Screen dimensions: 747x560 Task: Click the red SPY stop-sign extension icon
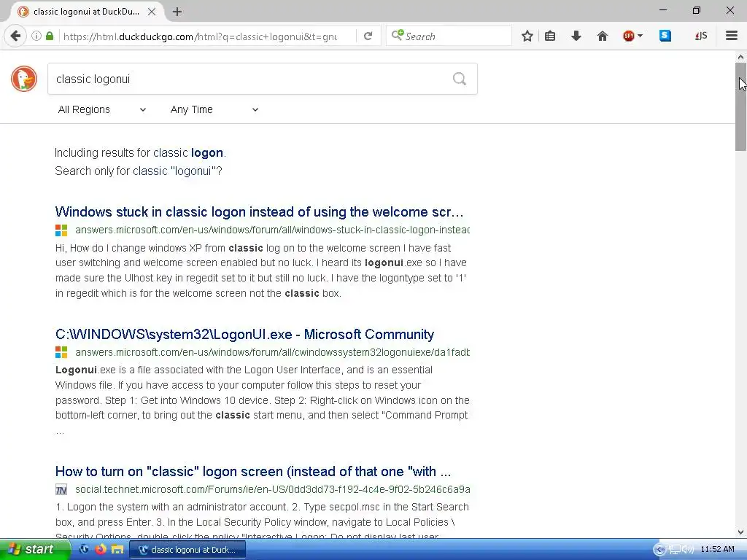pos(628,36)
